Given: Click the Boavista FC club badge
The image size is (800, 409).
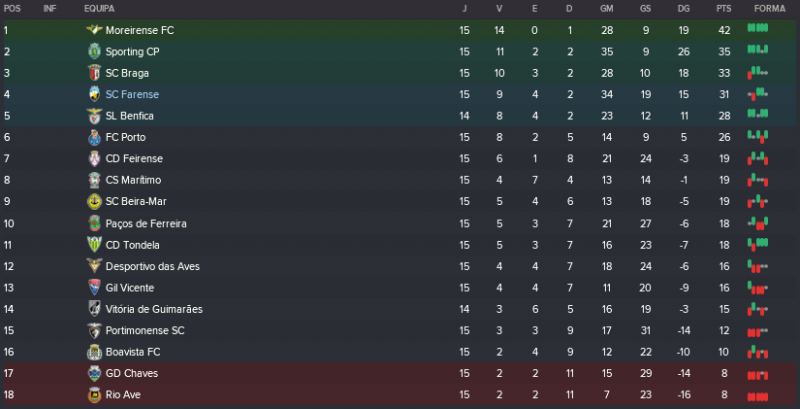Looking at the screenshot, I should click(95, 352).
